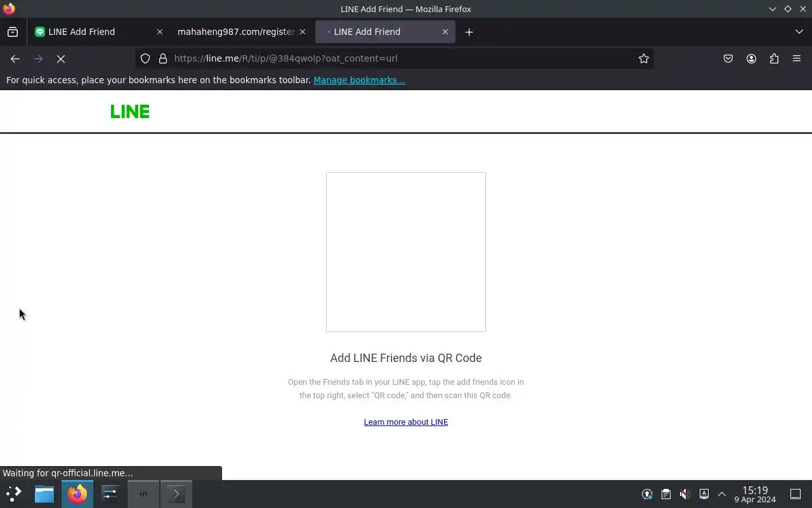Open the clipboard tray icon
Image resolution: width=812 pixels, height=508 pixels.
tap(665, 494)
